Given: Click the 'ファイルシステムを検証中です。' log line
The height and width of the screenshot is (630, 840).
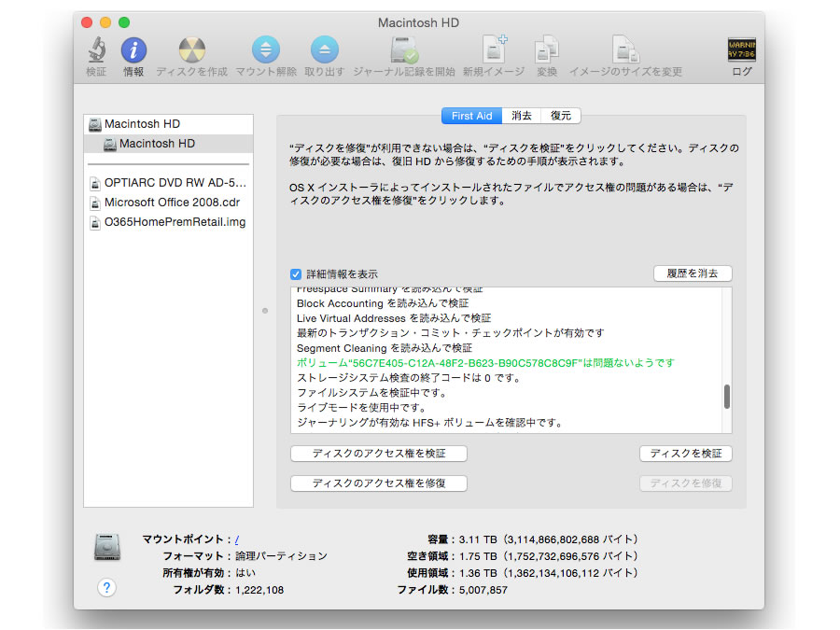Looking at the screenshot, I should (x=372, y=393).
